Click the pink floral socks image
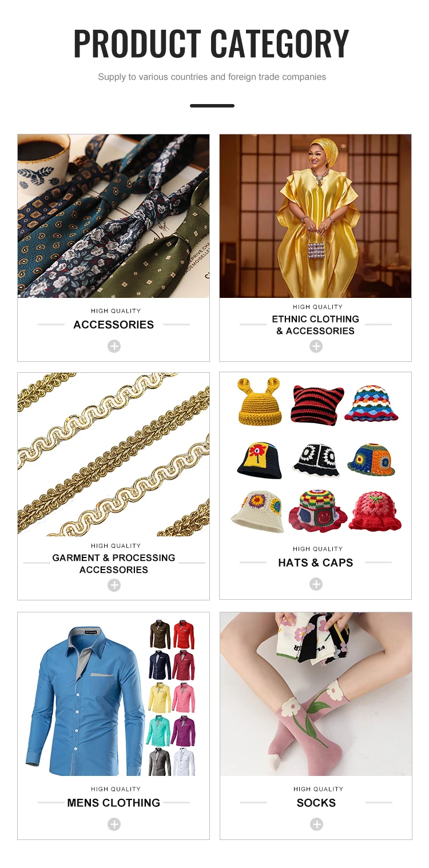Viewport: 429px width, 868px height. [x=316, y=694]
